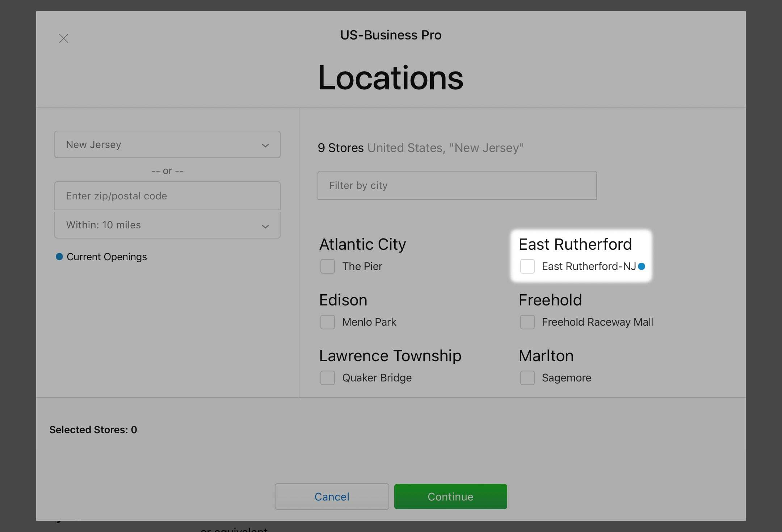Click the Current Openings blue dot indicator

point(59,257)
